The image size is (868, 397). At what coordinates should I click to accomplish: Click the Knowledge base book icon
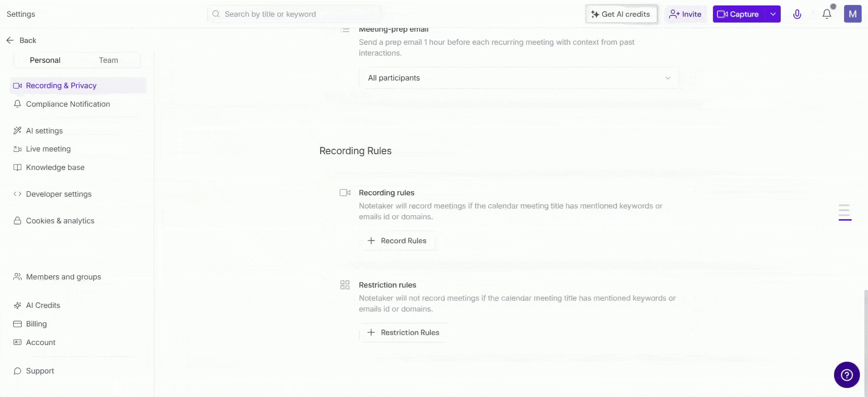click(17, 167)
